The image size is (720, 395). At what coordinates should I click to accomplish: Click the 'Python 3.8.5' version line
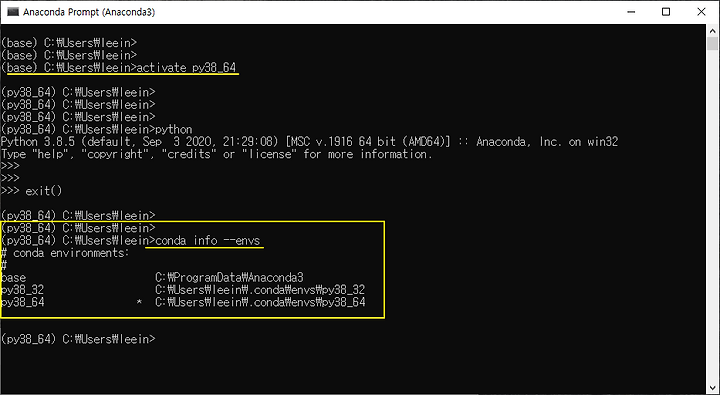(x=309, y=142)
